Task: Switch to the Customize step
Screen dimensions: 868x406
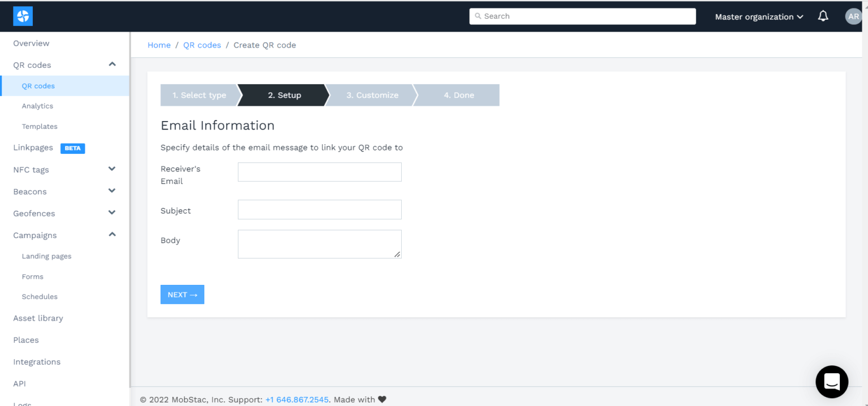Action: (x=374, y=95)
